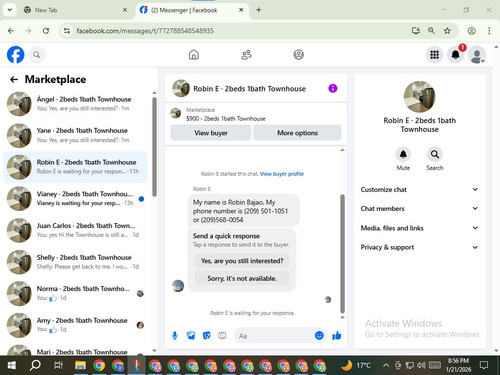Send 'Yes, are you still interested?' response

tap(242, 261)
